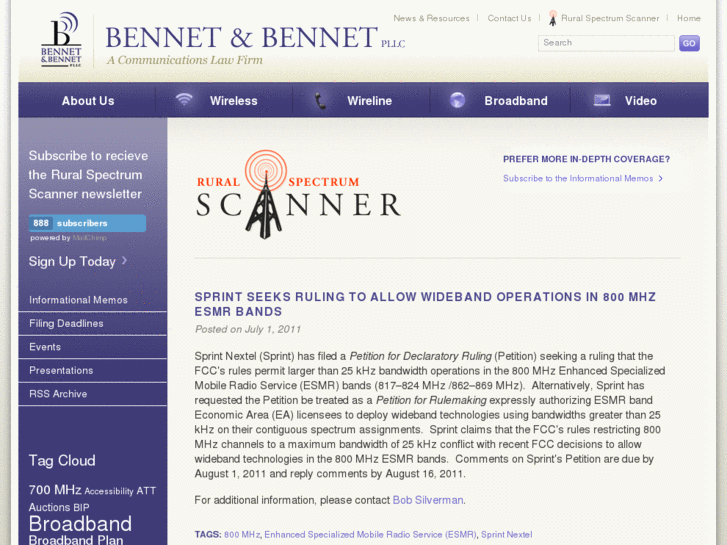727x545 pixels.
Task: Open the 800 MHz article tag
Action: pos(242,534)
